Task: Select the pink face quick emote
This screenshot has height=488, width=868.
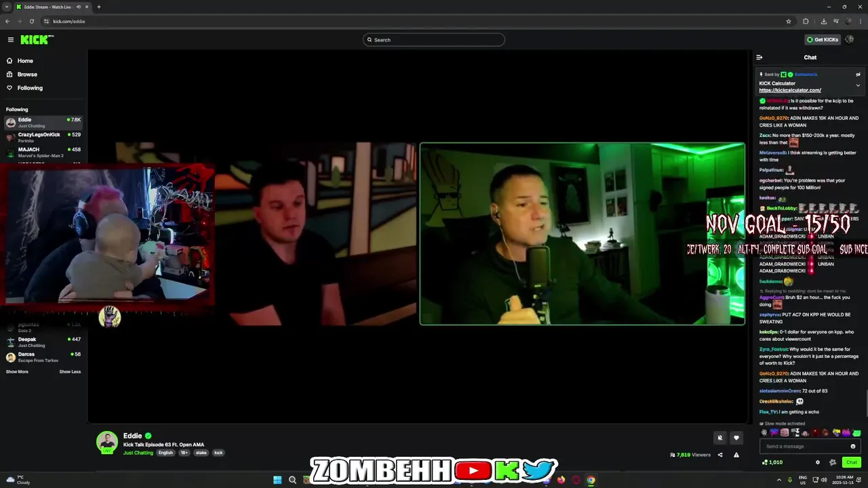Action: point(785,432)
